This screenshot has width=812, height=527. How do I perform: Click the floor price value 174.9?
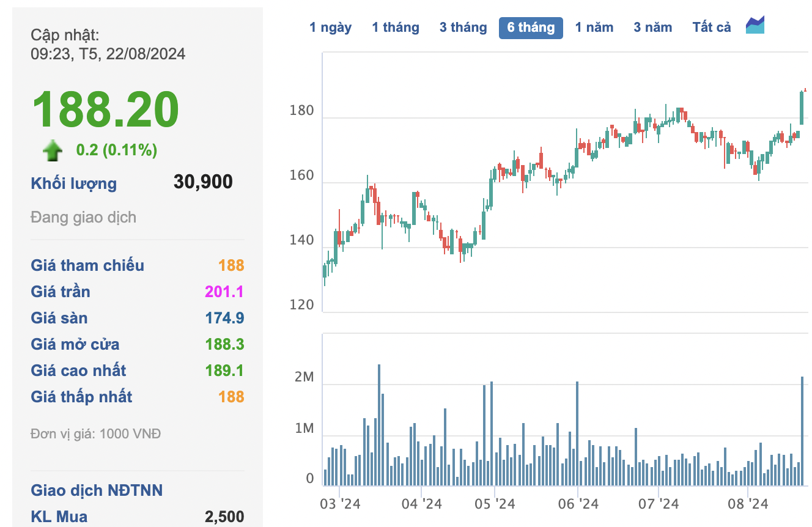pos(225,318)
